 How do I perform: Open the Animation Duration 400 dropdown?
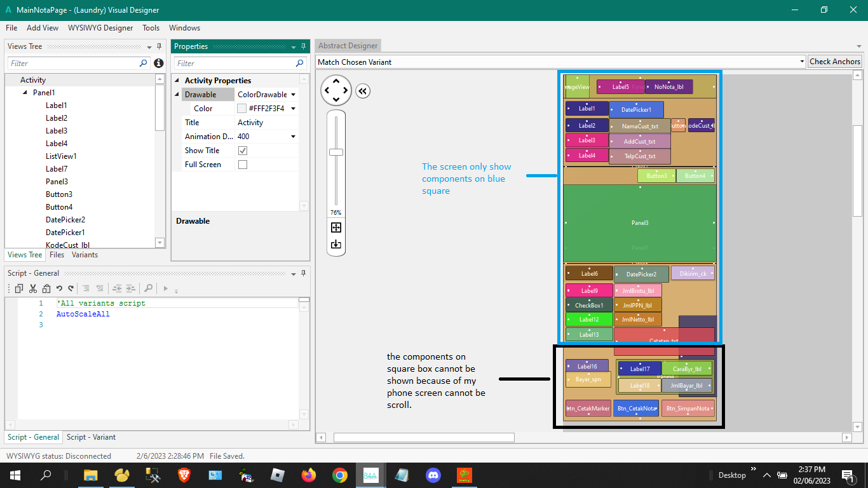(294, 137)
